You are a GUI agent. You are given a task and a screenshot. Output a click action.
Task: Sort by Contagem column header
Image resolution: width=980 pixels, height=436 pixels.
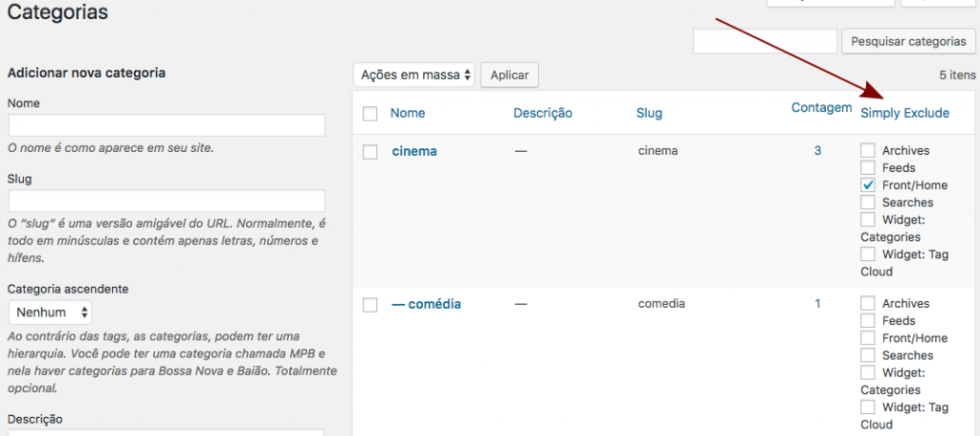point(821,108)
